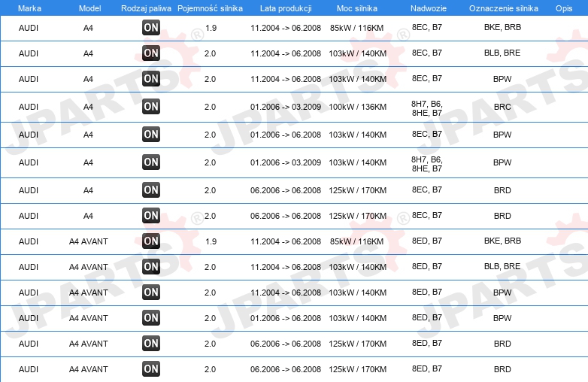This screenshot has height=382, width=588.
Task: Click 103kW / 140KM in the A4 AVANT BLB, BRE row
Action: (358, 267)
